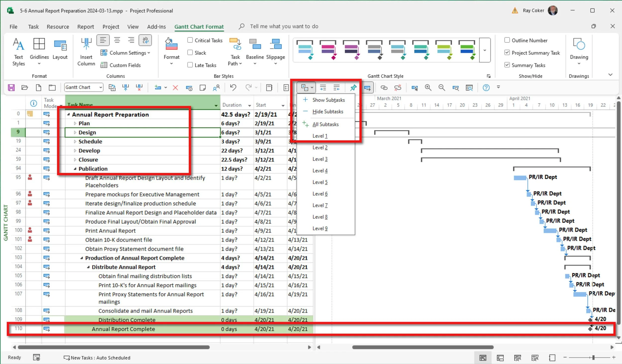The height and width of the screenshot is (364, 622).
Task: Select the Align Right icon
Action: point(131,40)
